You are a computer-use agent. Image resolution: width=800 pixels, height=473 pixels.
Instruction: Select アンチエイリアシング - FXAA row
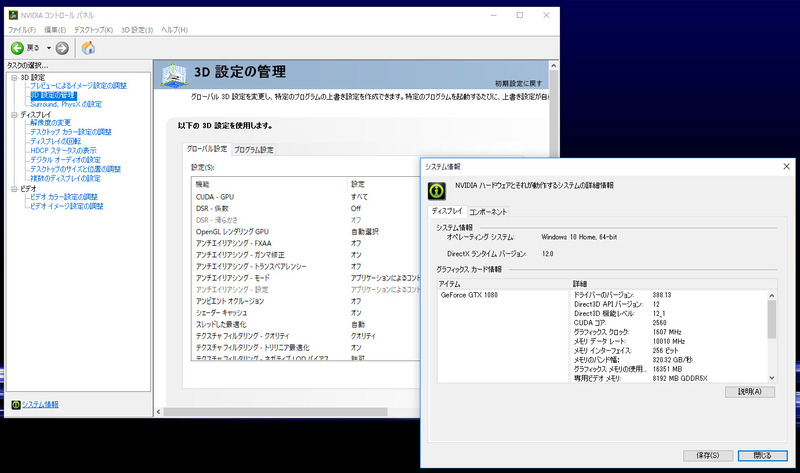[x=306, y=243]
